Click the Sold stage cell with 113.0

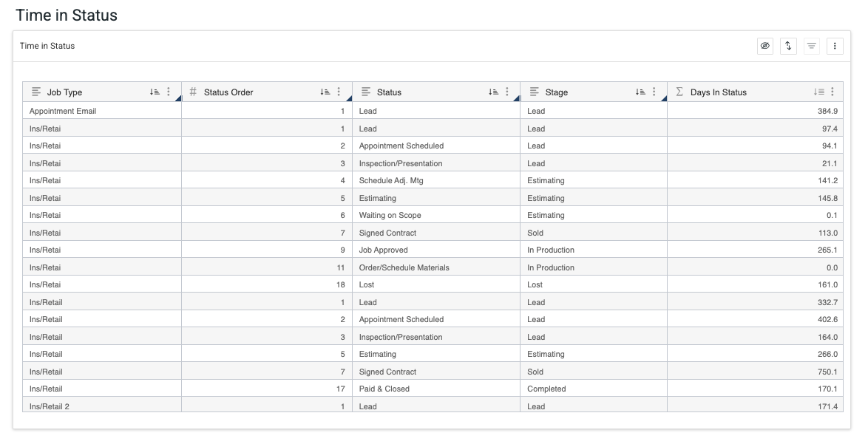(594, 233)
